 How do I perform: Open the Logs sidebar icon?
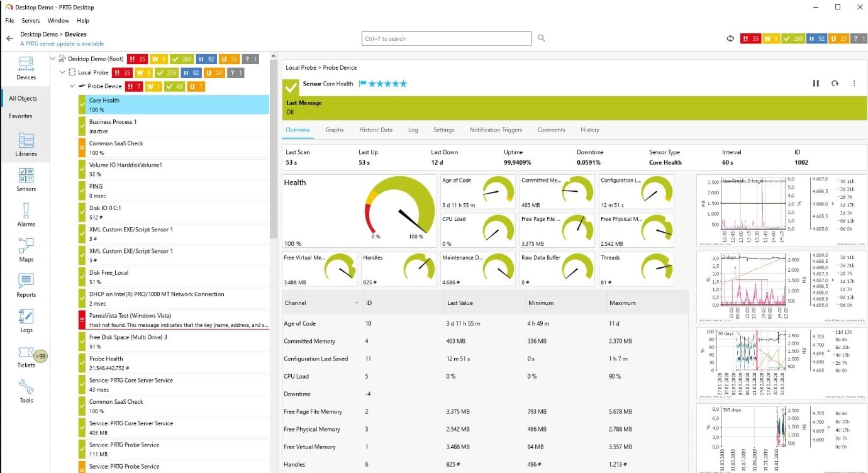tap(26, 320)
